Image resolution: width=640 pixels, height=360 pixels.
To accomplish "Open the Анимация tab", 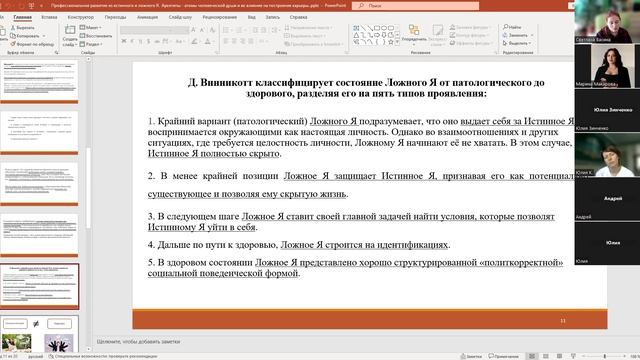I will (x=147, y=17).
